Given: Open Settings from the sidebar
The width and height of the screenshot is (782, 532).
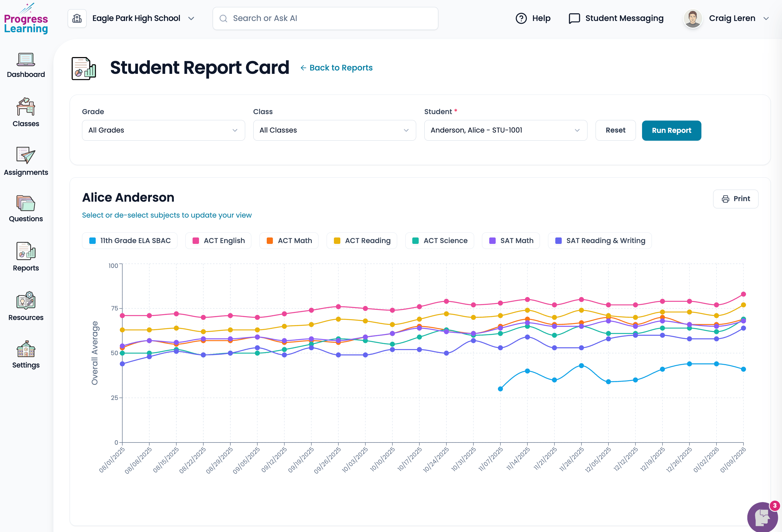Looking at the screenshot, I should pyautogui.click(x=26, y=354).
